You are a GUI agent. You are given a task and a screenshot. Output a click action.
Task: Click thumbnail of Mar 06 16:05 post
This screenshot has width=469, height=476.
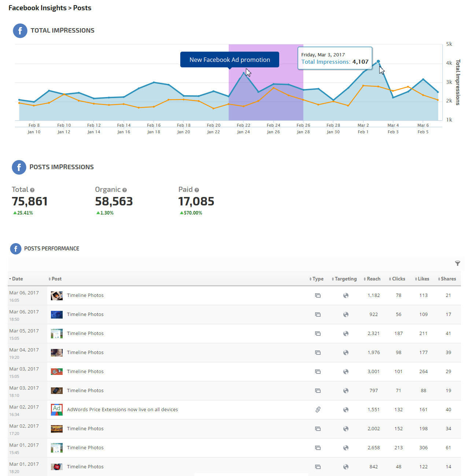(56, 295)
